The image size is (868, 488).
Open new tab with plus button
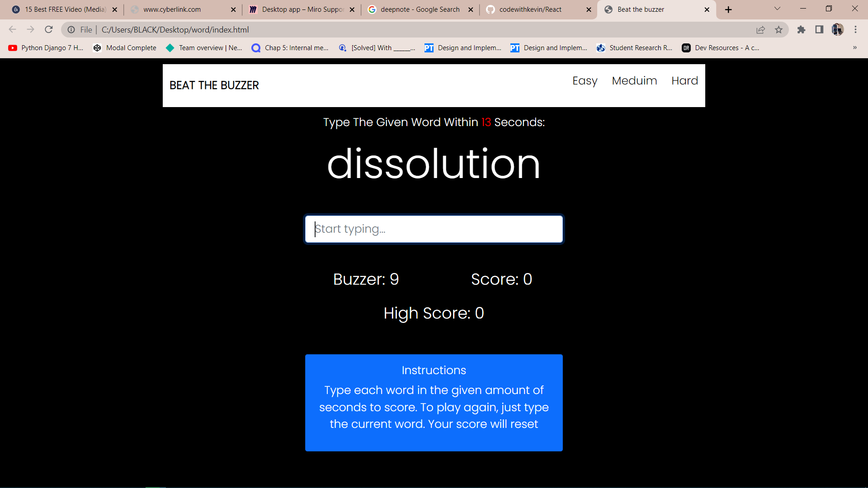[x=728, y=9]
